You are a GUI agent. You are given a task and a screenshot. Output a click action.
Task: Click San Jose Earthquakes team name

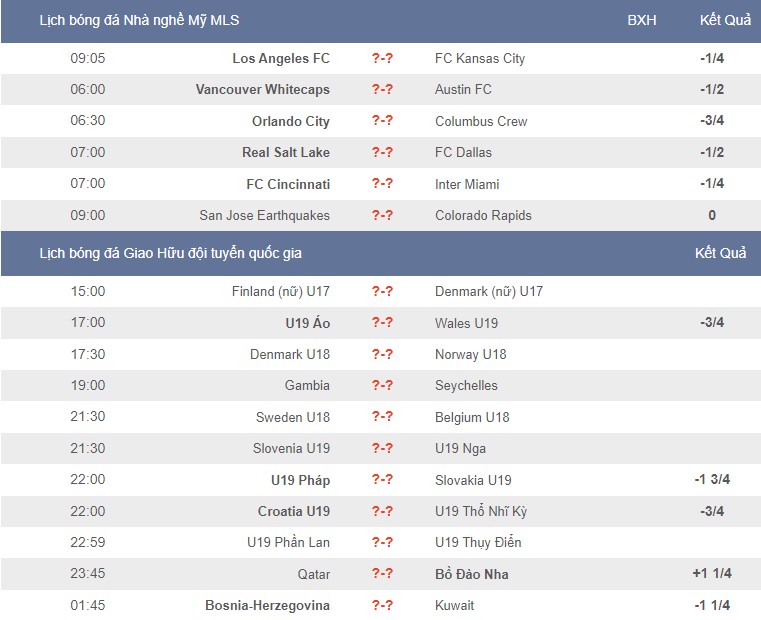pyautogui.click(x=265, y=215)
